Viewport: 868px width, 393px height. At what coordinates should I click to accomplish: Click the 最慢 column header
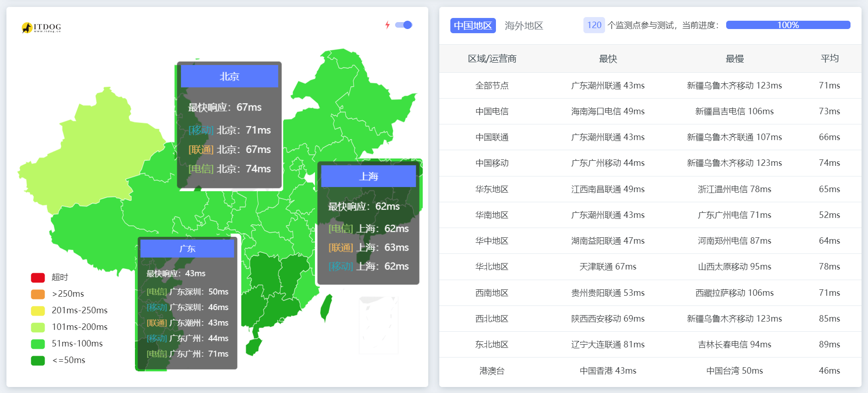click(734, 59)
